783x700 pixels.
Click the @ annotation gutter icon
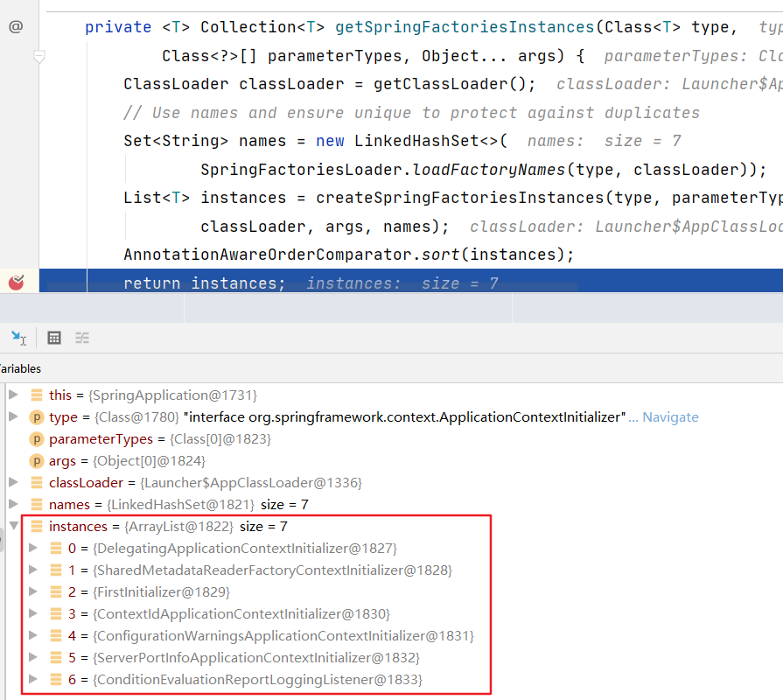click(x=16, y=26)
